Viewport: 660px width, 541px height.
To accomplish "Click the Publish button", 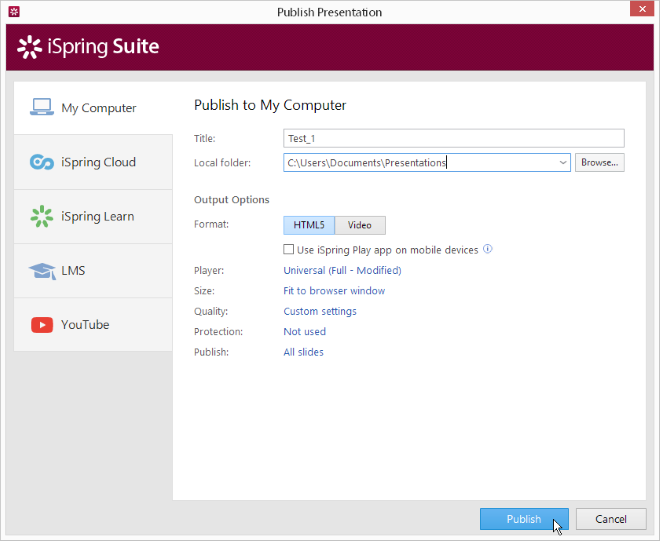I will tap(524, 519).
